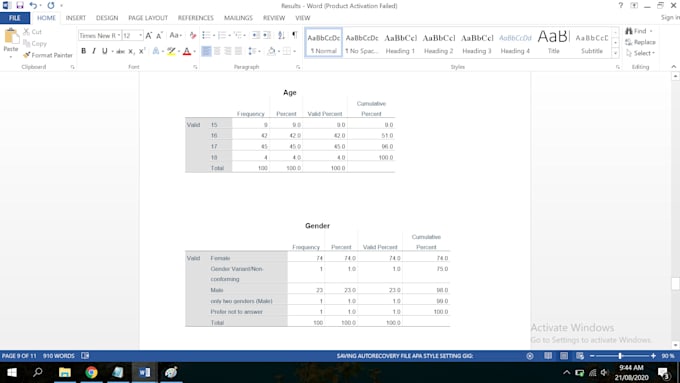Switch to INSERT tab
Viewport: 680px width, 383px height.
[x=76, y=18]
